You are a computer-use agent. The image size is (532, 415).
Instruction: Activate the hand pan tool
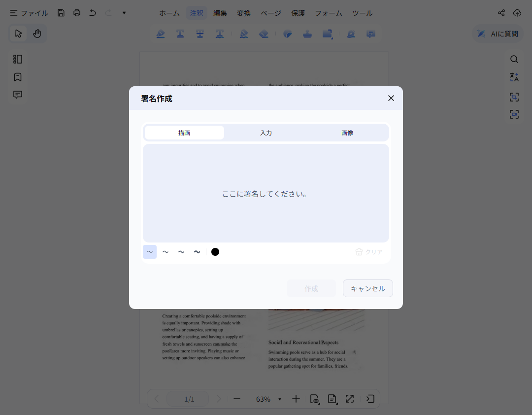36,33
